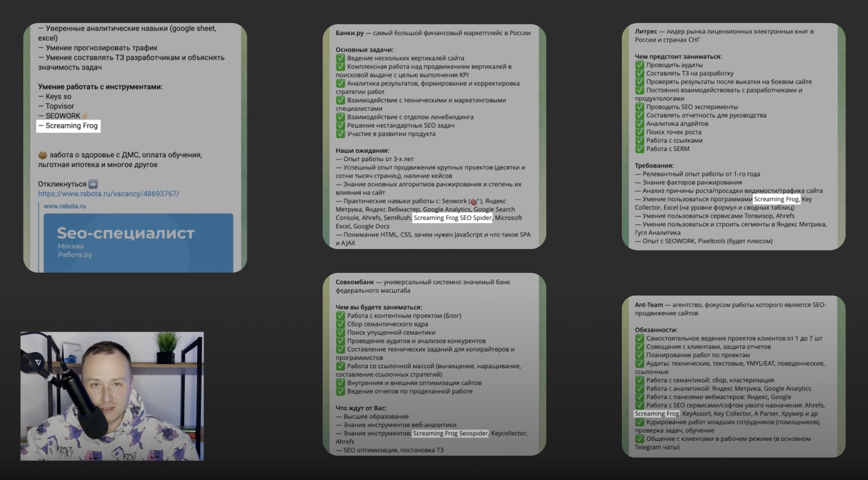Screen dimensions: 868x480
Task: Click the checkmark beside Совещания с клиентами
Action: point(640,346)
